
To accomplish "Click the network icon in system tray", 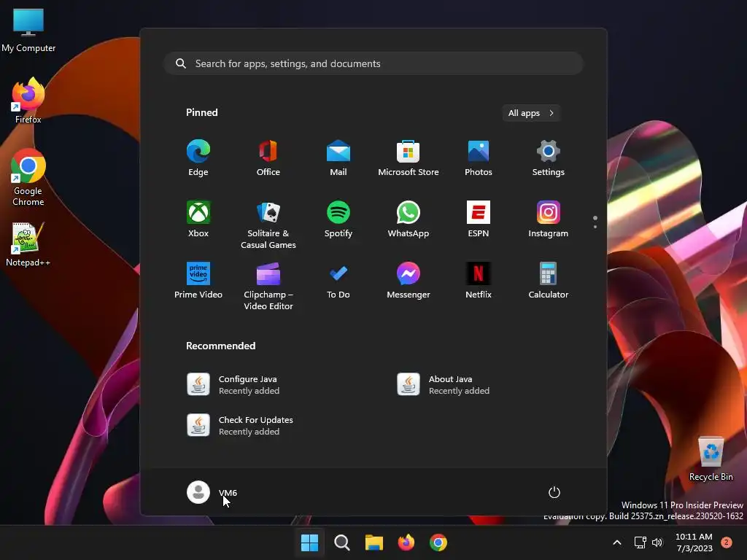I will click(640, 542).
